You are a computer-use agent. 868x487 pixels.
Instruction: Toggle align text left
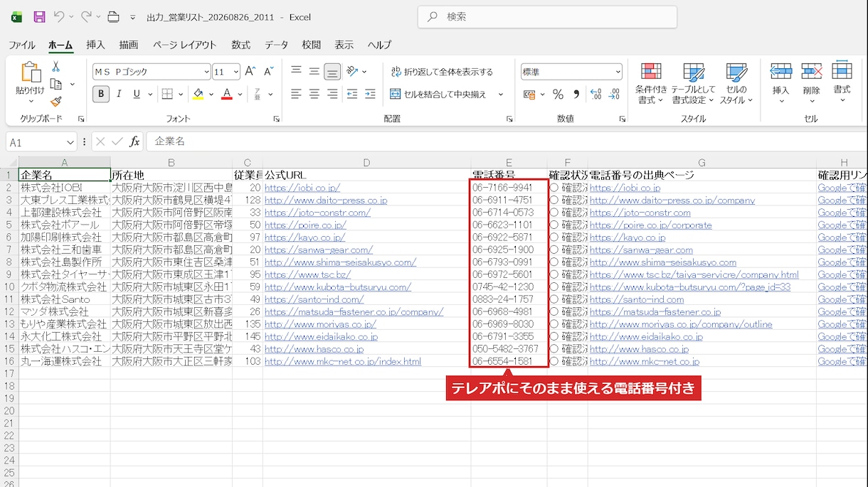(x=296, y=94)
